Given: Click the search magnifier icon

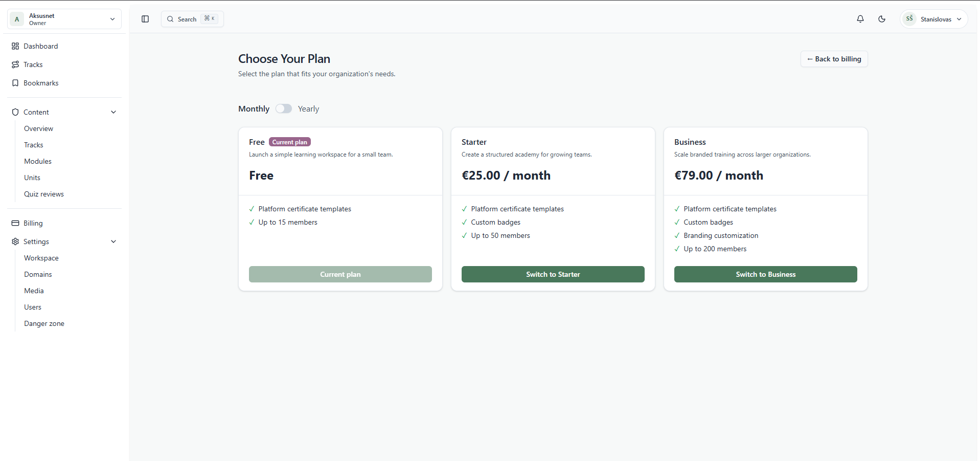Looking at the screenshot, I should tap(170, 19).
